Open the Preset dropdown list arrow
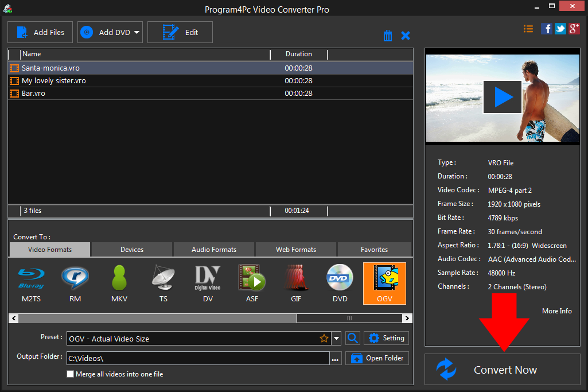Image resolution: width=588 pixels, height=392 pixels. (x=336, y=339)
